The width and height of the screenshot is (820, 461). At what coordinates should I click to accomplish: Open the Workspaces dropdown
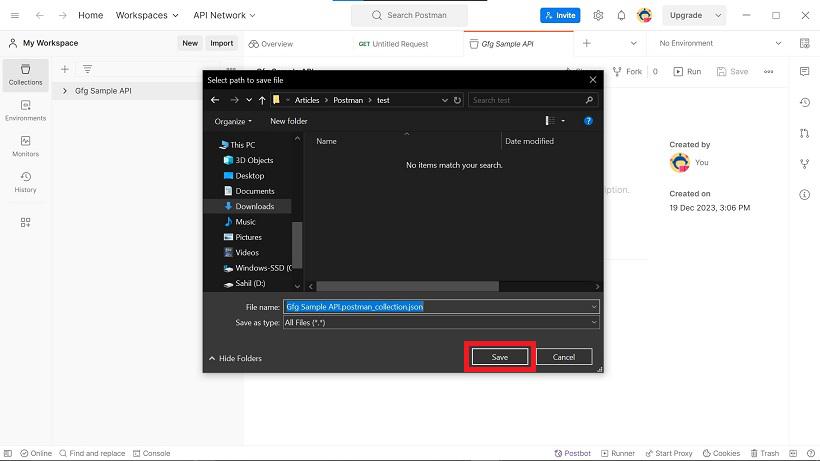[147, 15]
